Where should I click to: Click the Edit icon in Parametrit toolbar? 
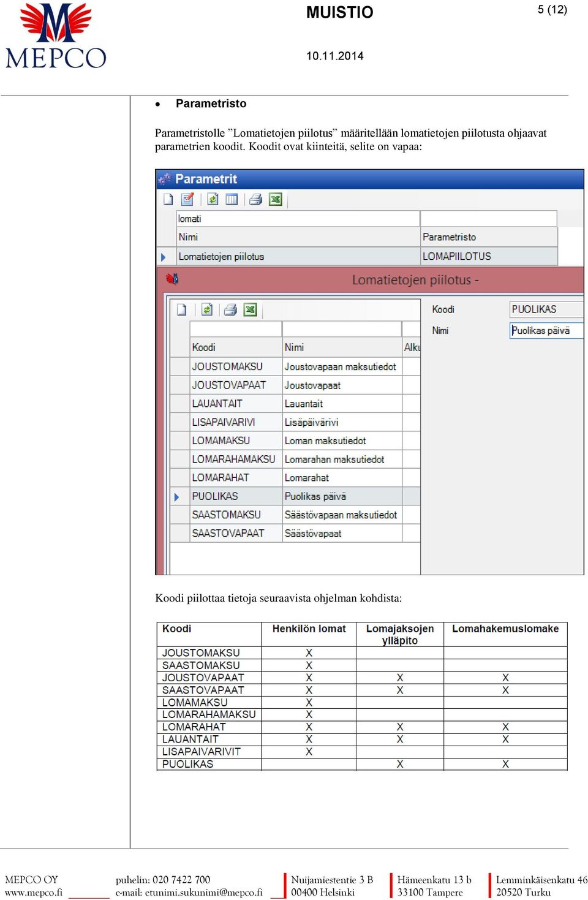point(188,200)
